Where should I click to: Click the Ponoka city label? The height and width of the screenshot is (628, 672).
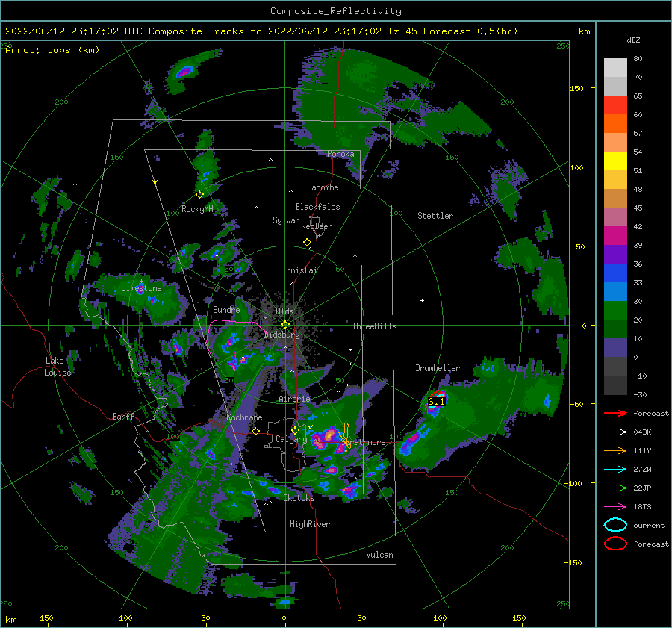click(x=340, y=154)
